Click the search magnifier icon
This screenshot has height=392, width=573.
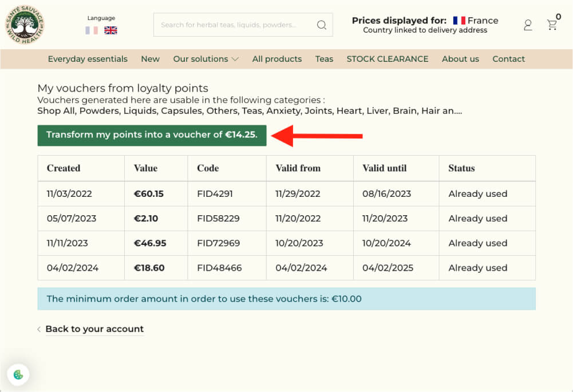pyautogui.click(x=322, y=25)
